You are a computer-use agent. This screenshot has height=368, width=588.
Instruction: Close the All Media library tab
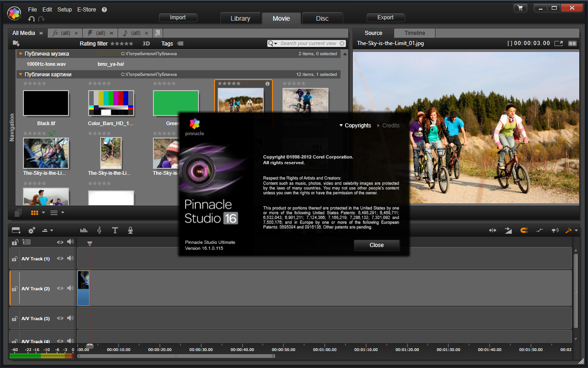(41, 33)
